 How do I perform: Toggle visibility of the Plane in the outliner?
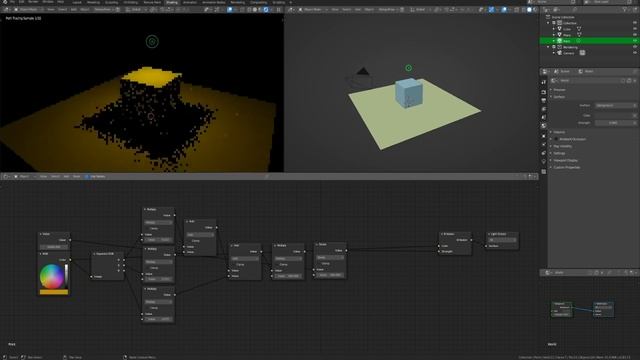tap(635, 35)
